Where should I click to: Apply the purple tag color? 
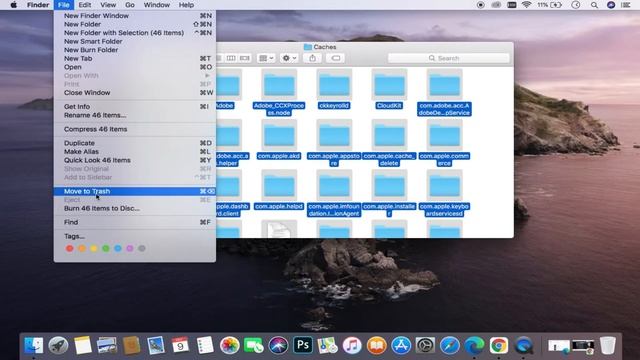click(130, 248)
